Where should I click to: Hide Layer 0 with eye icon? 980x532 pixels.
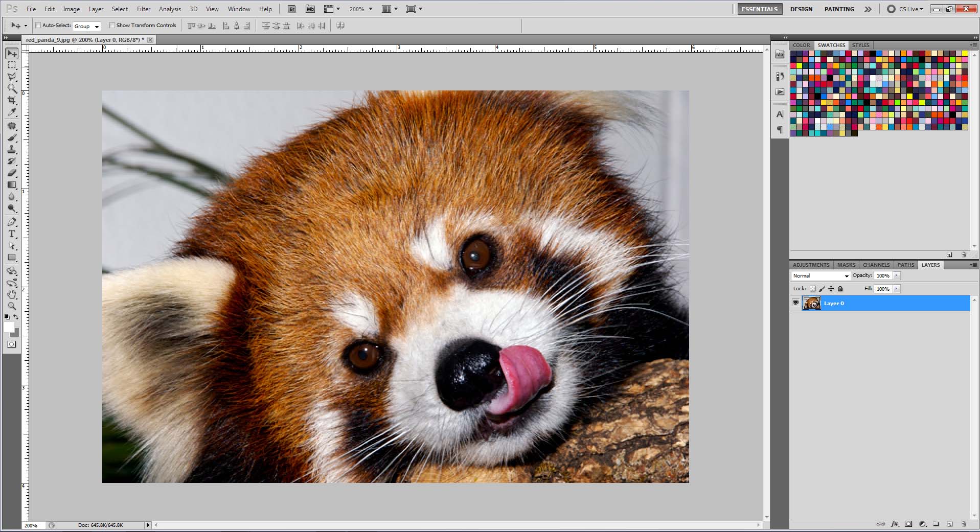click(795, 303)
